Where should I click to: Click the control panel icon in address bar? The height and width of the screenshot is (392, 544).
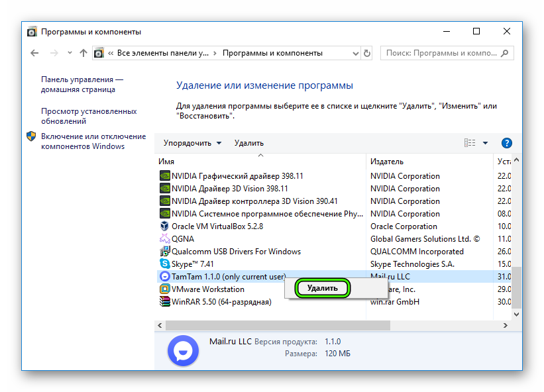[x=99, y=53]
